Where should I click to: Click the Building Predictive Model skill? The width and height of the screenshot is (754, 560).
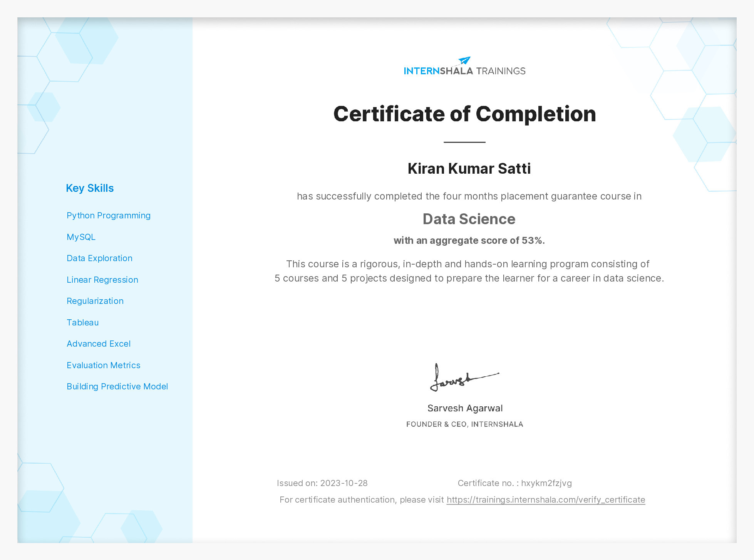(x=117, y=386)
